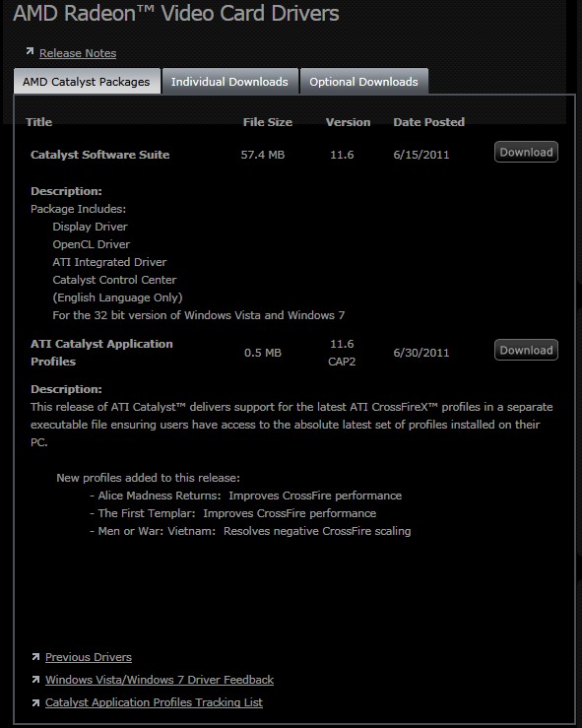
Task: Open Catalyst Application Profiles Tracking List link
Action: pos(154,702)
